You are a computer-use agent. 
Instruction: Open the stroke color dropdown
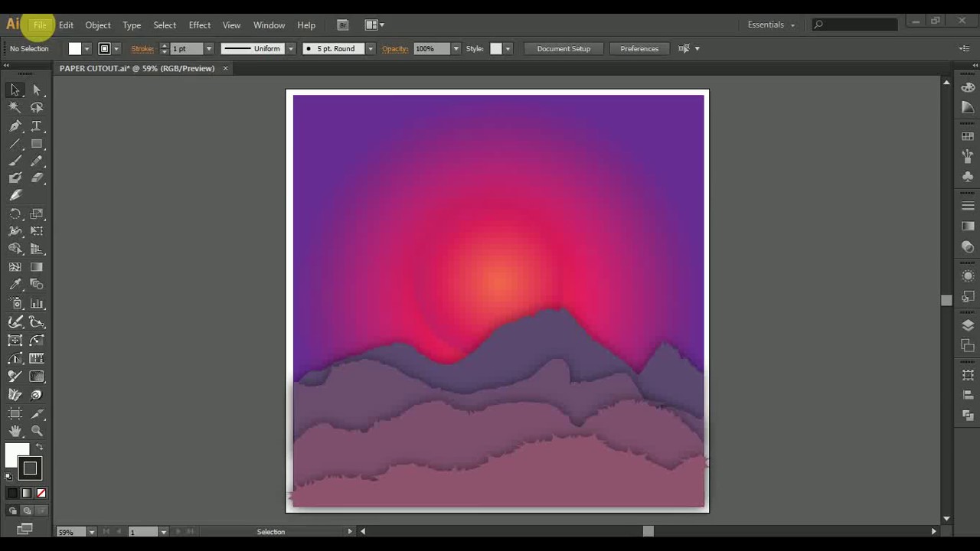[x=116, y=49]
